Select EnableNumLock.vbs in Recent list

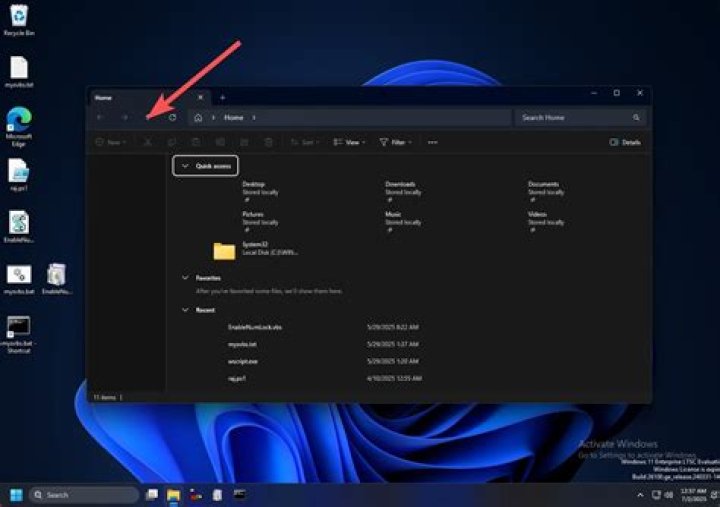(255, 327)
